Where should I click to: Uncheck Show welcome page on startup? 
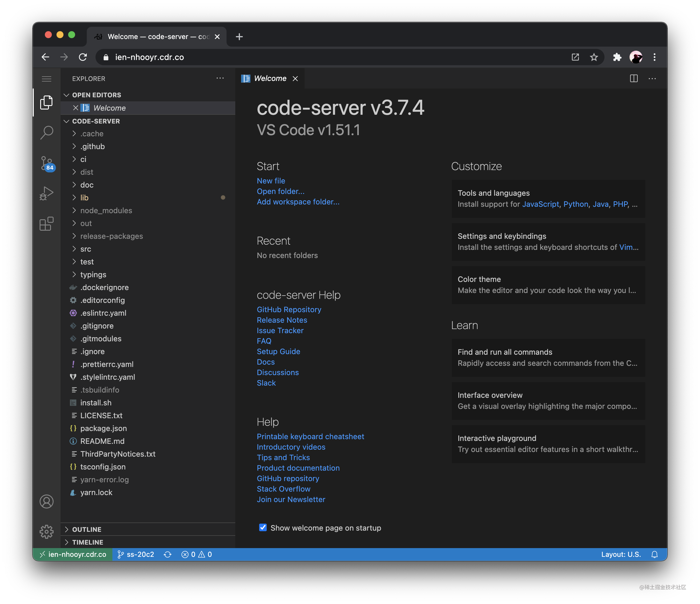(263, 527)
